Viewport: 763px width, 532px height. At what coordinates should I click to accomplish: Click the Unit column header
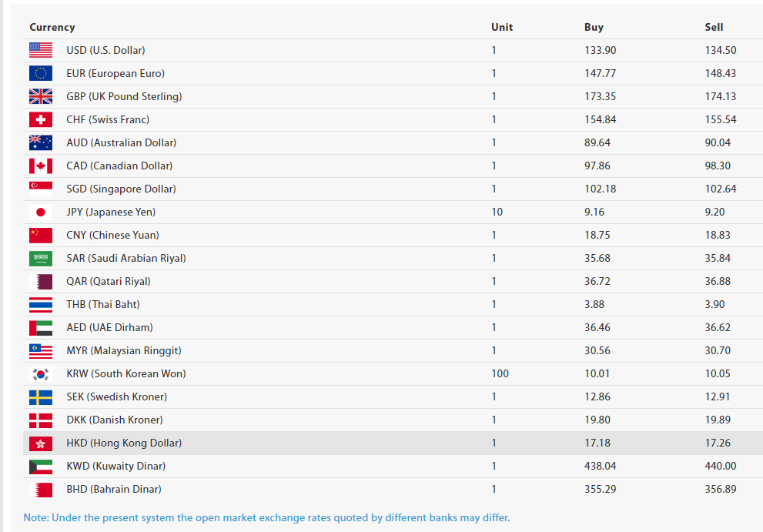point(502,27)
